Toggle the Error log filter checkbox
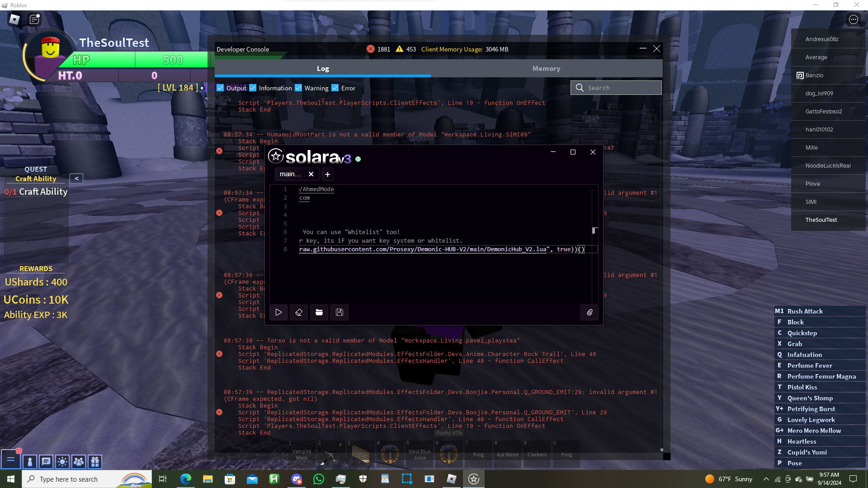The height and width of the screenshot is (488, 868). pos(335,88)
